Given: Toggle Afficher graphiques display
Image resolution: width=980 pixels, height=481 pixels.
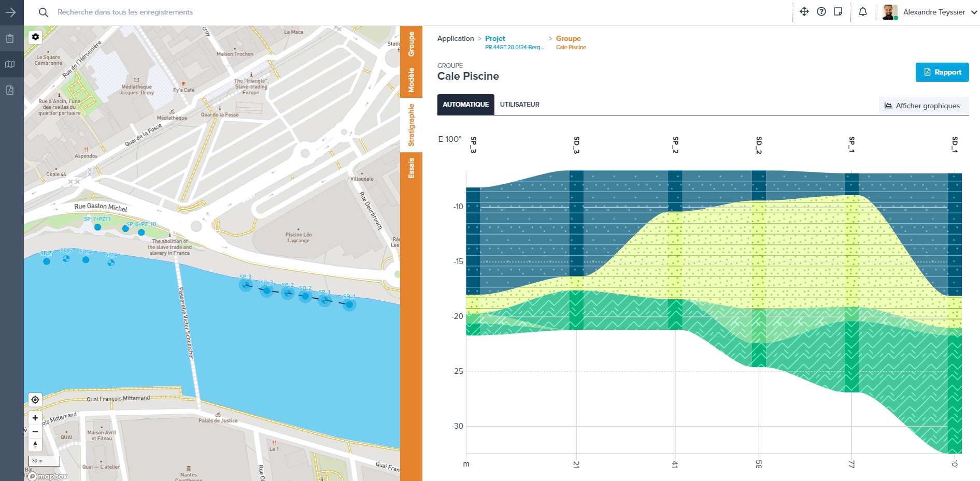Looking at the screenshot, I should 923,106.
